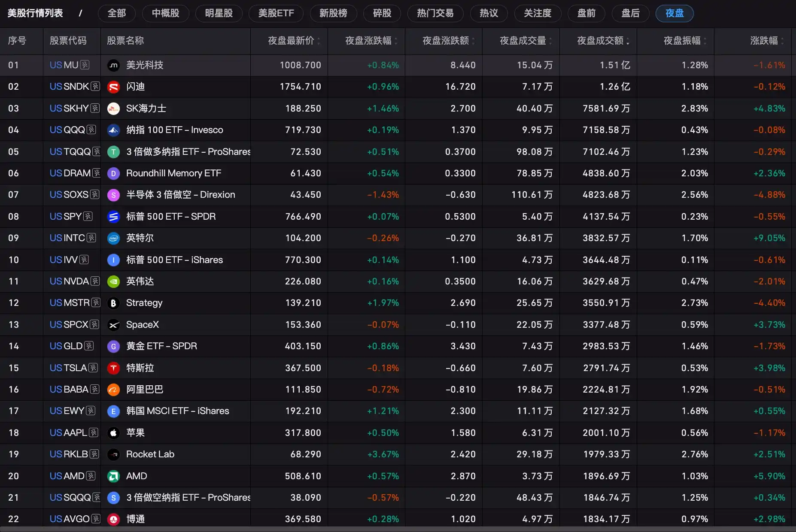
Task: Open the 美股ETF tab
Action: (276, 13)
